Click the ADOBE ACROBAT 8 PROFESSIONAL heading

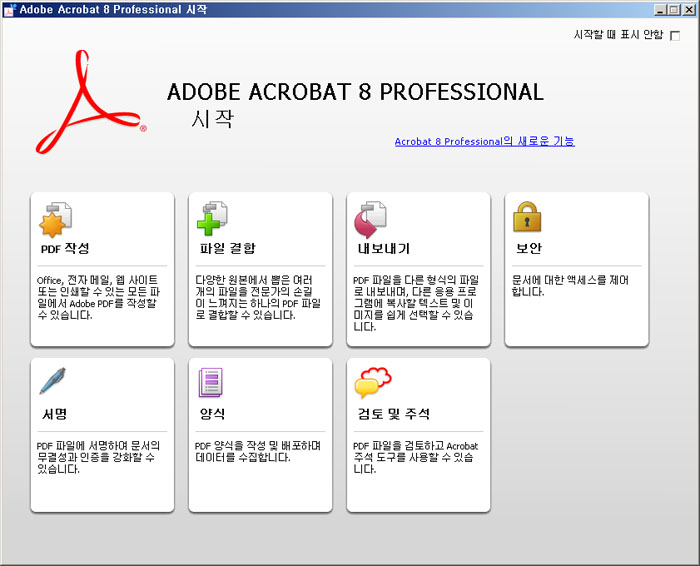click(x=355, y=92)
